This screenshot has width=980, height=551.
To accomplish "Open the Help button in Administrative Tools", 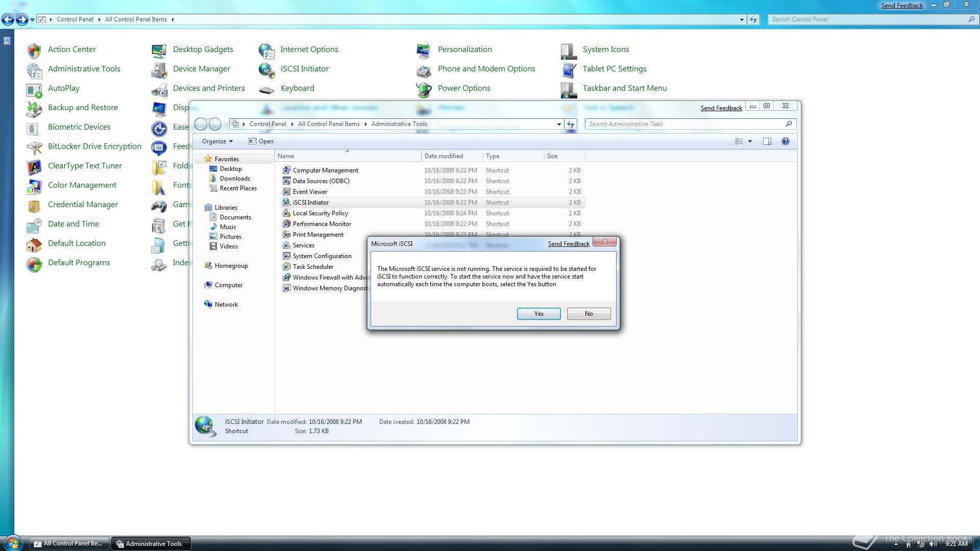I will coord(785,141).
